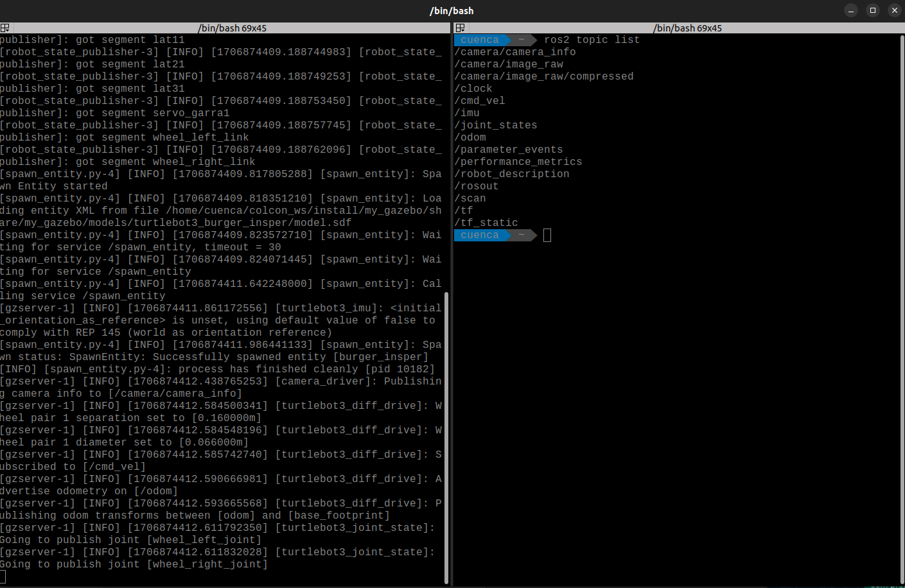The height and width of the screenshot is (588, 905).
Task: Click 'separation set to [0.160000m]' line
Action: coord(131,418)
